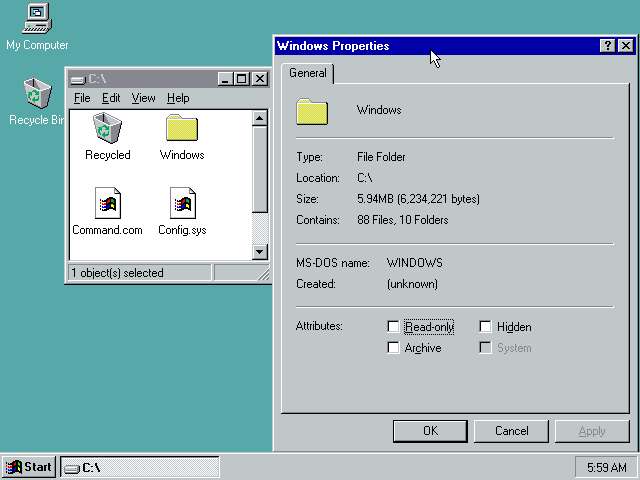Click the scroll up arrow in C:\ window
This screenshot has width=640, height=480.
pos(260,118)
